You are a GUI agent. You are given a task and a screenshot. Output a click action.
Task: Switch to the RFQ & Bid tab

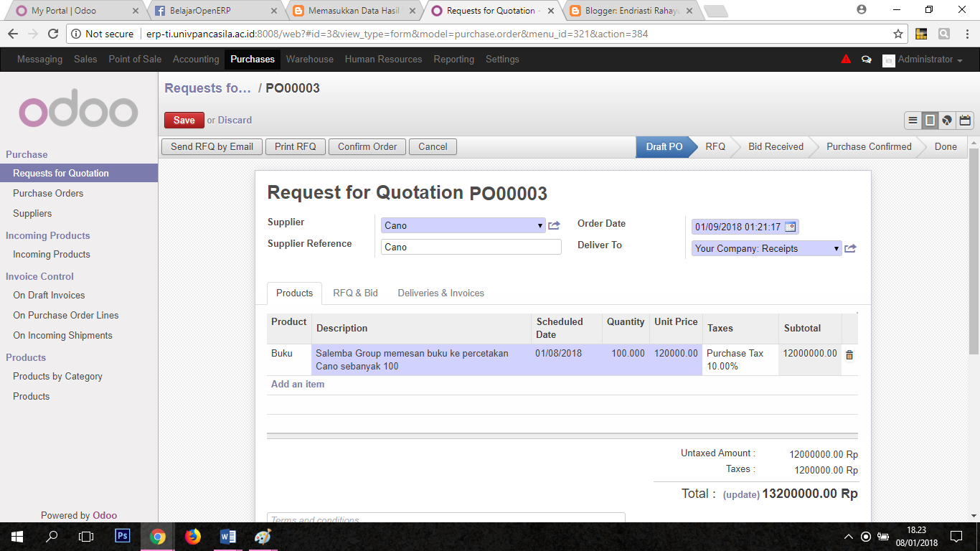(355, 293)
